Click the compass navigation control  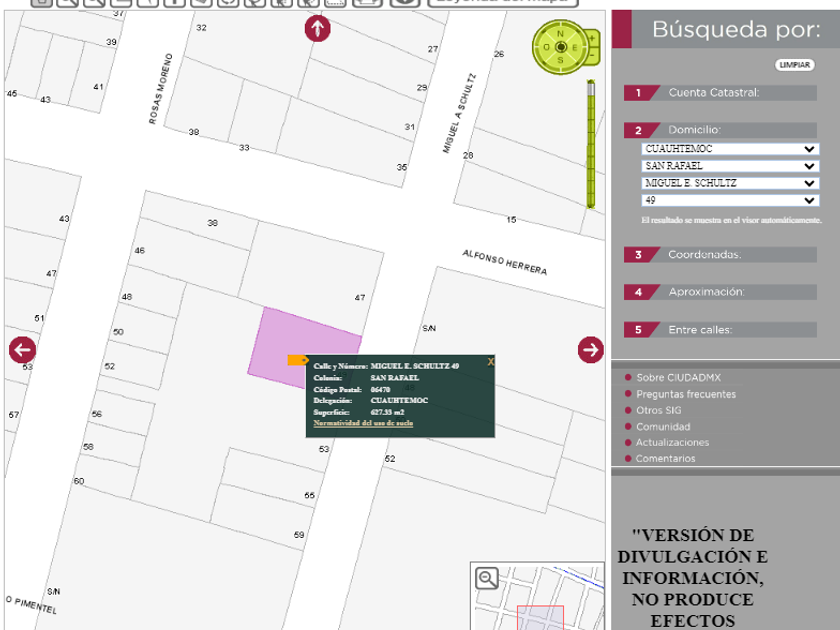[x=560, y=46]
